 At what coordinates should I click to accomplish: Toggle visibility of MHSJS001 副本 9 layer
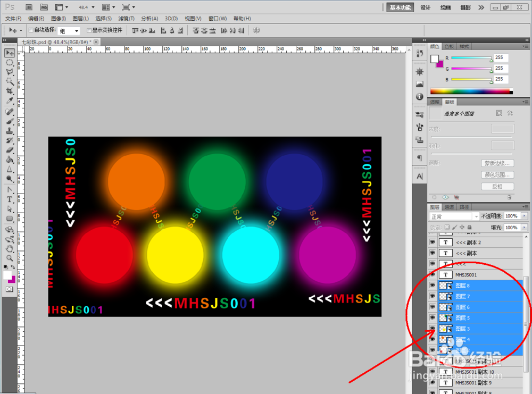click(x=432, y=382)
